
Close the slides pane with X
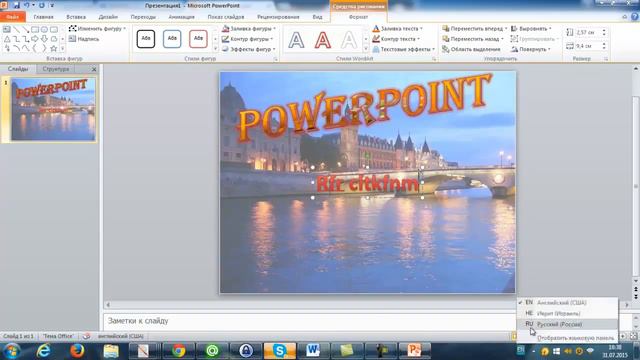94,69
